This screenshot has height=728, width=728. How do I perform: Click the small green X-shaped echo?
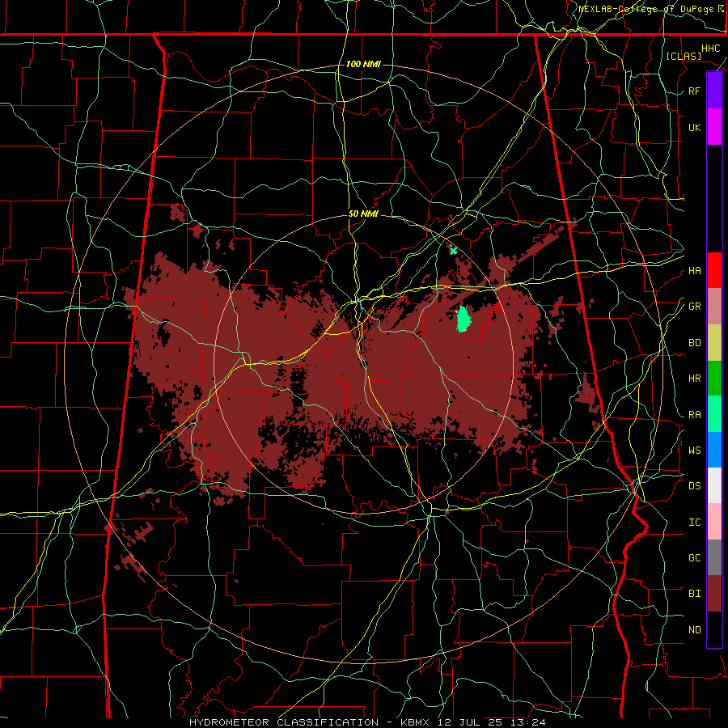(454, 252)
